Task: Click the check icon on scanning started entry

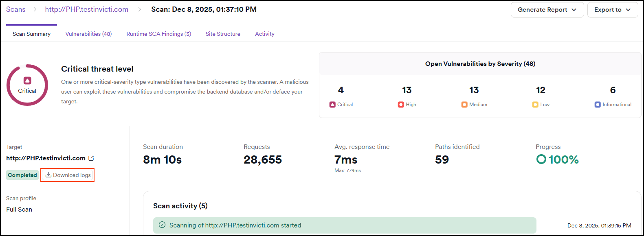Action: coord(162,225)
